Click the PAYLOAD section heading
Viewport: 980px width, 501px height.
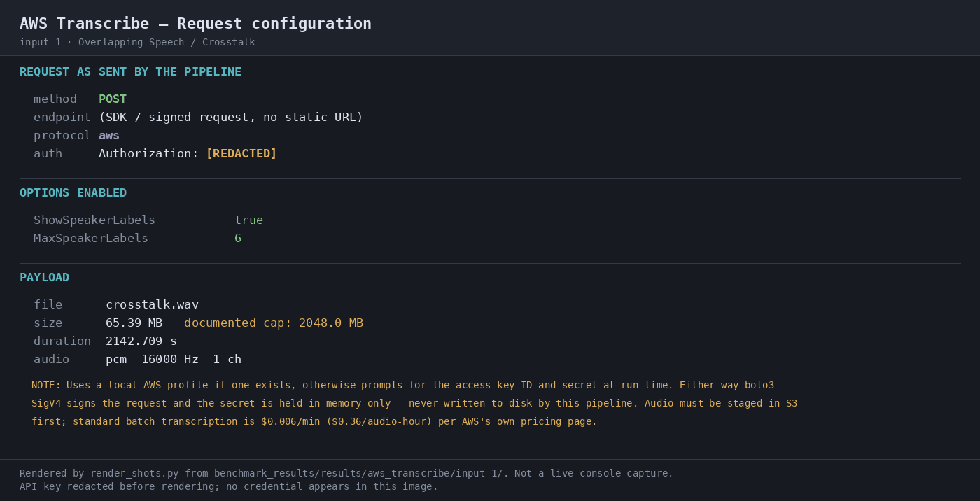click(x=44, y=278)
